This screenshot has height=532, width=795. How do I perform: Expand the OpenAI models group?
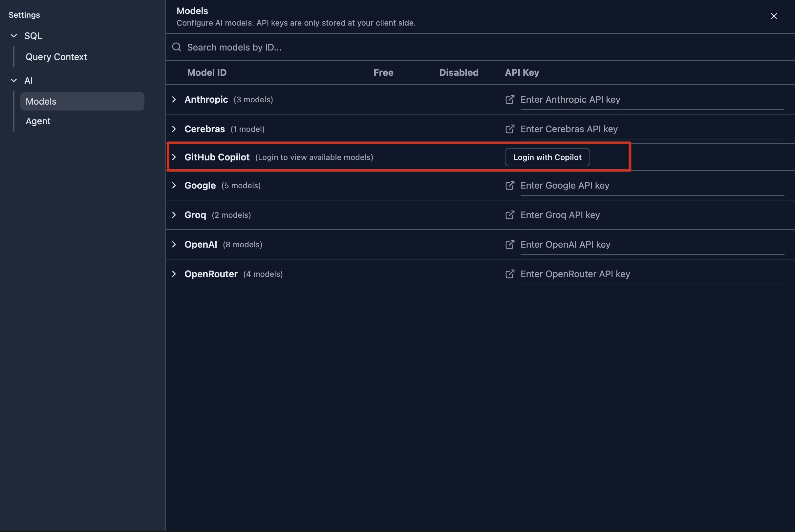(174, 244)
